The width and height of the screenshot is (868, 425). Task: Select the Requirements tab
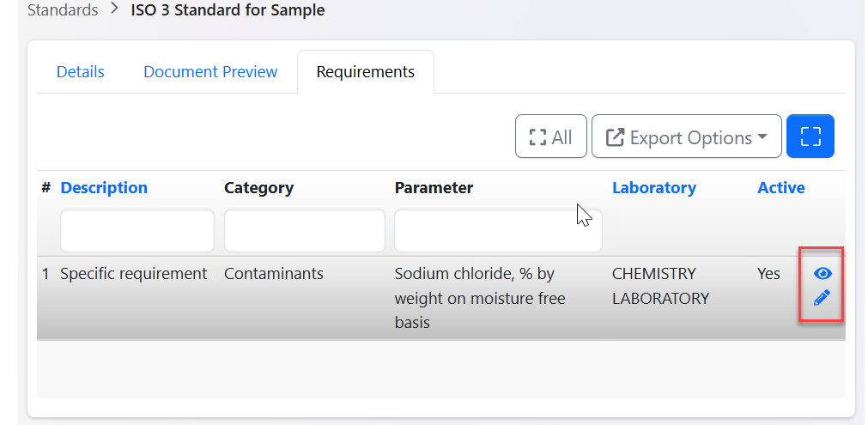click(365, 72)
